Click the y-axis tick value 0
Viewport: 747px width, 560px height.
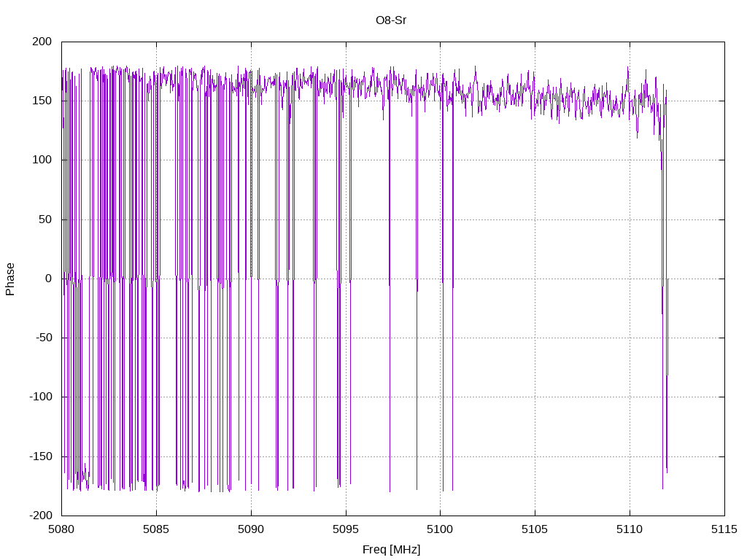49,279
